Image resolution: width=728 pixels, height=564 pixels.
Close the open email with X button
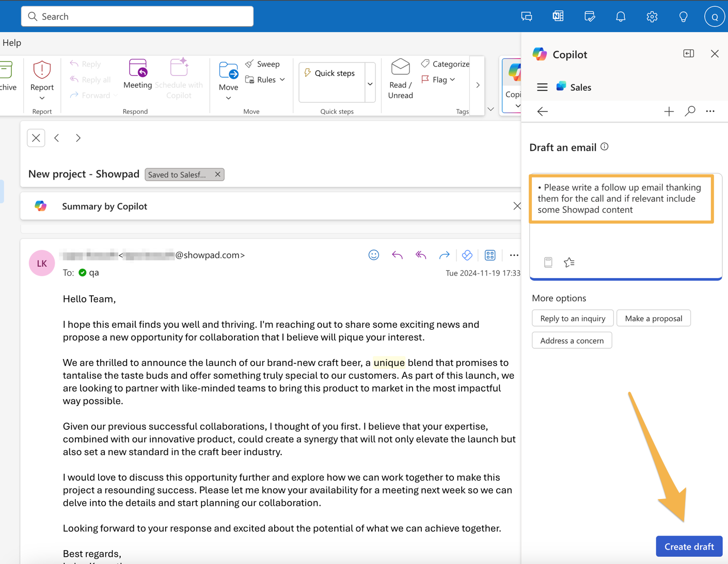pyautogui.click(x=36, y=138)
